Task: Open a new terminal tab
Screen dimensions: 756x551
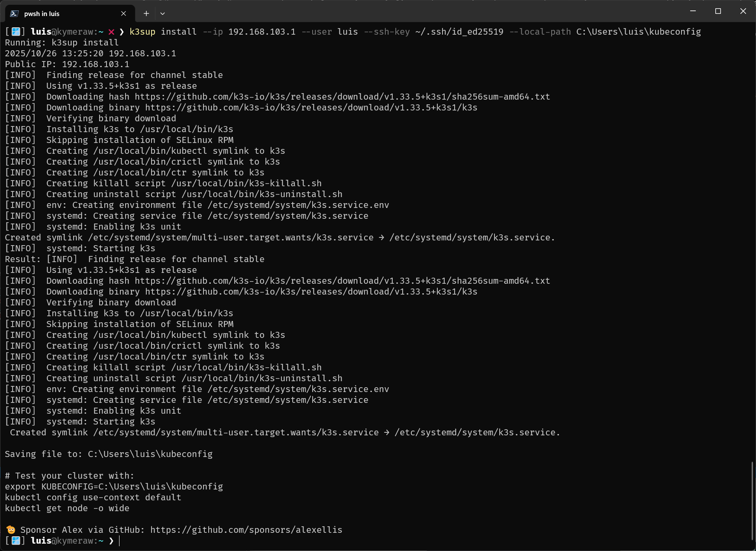Action: 146,13
